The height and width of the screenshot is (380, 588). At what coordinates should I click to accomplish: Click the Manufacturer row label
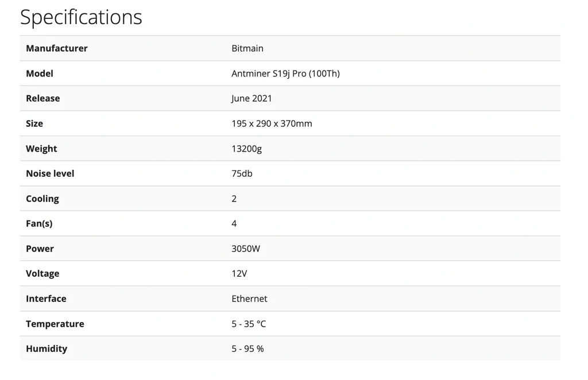(57, 48)
